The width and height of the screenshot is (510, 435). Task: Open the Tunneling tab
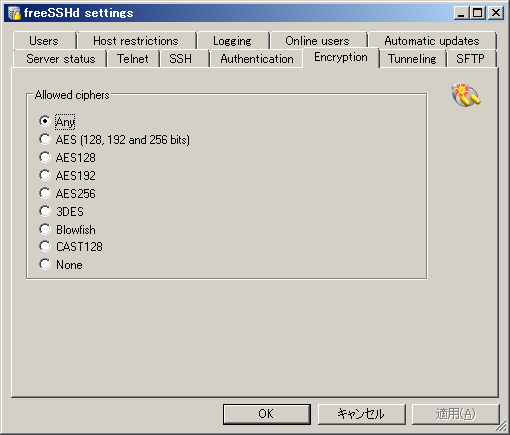pos(412,59)
